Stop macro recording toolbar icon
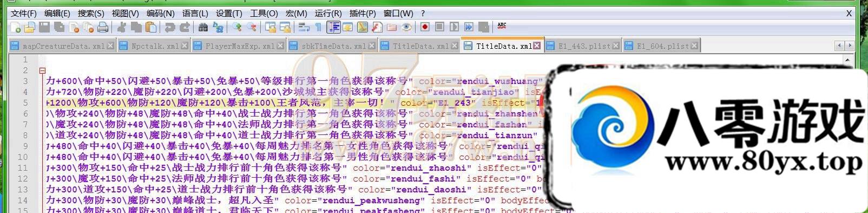Image resolution: width=868 pixels, height=213 pixels. (x=439, y=27)
